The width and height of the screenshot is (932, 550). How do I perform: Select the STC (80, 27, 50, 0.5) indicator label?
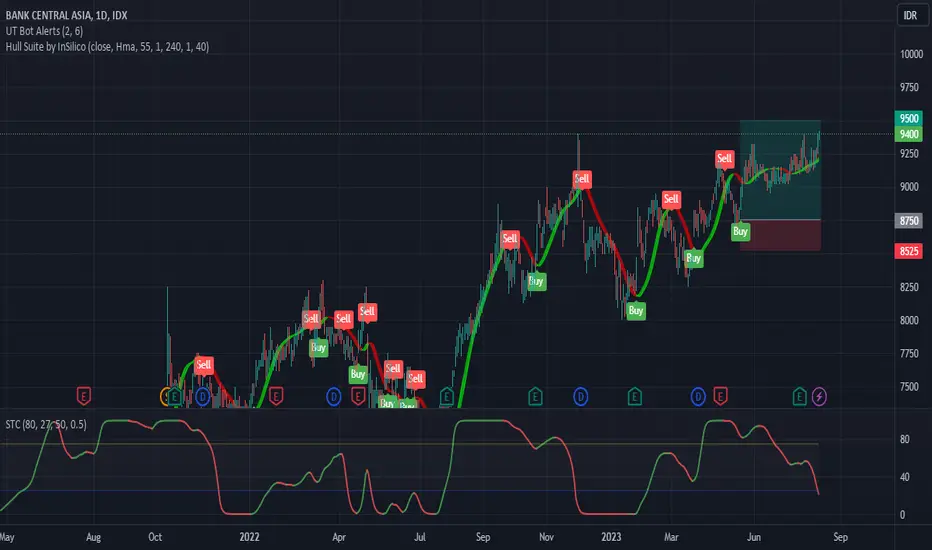[46, 425]
